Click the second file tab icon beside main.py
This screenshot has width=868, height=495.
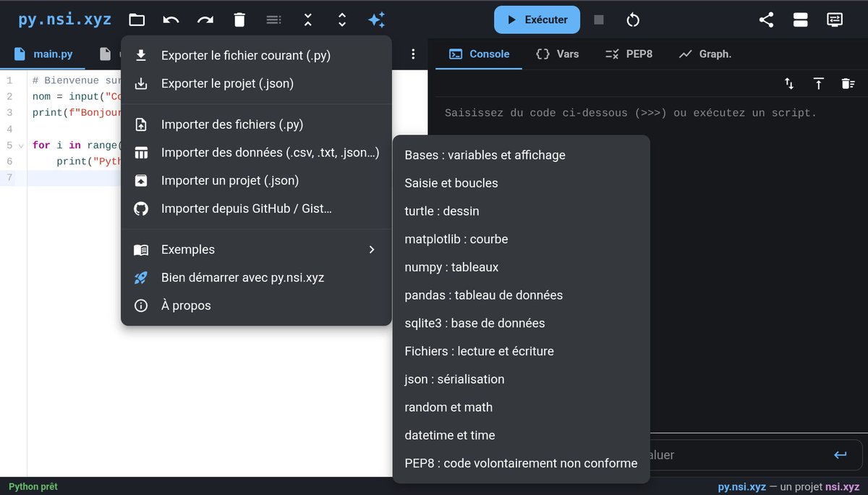[x=106, y=54]
